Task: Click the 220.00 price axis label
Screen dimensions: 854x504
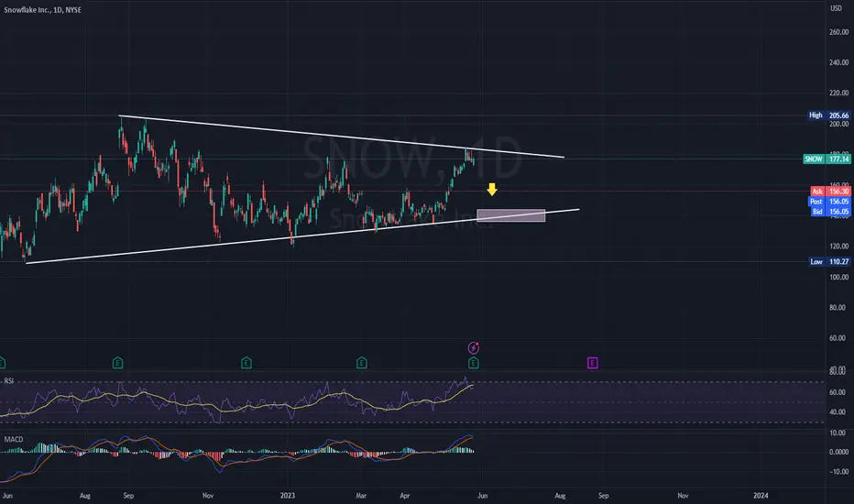Action: point(838,93)
